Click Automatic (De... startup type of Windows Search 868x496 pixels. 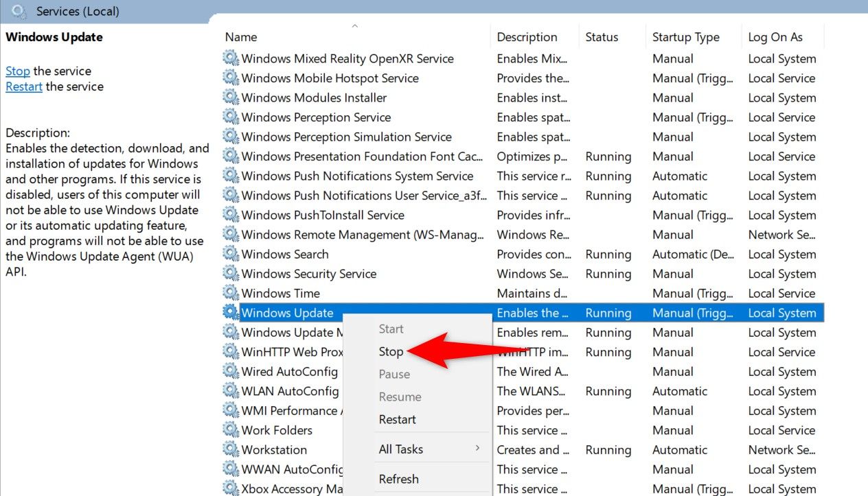694,254
